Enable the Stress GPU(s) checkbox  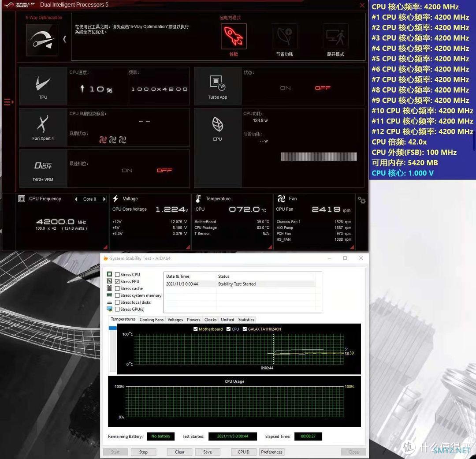pos(117,309)
